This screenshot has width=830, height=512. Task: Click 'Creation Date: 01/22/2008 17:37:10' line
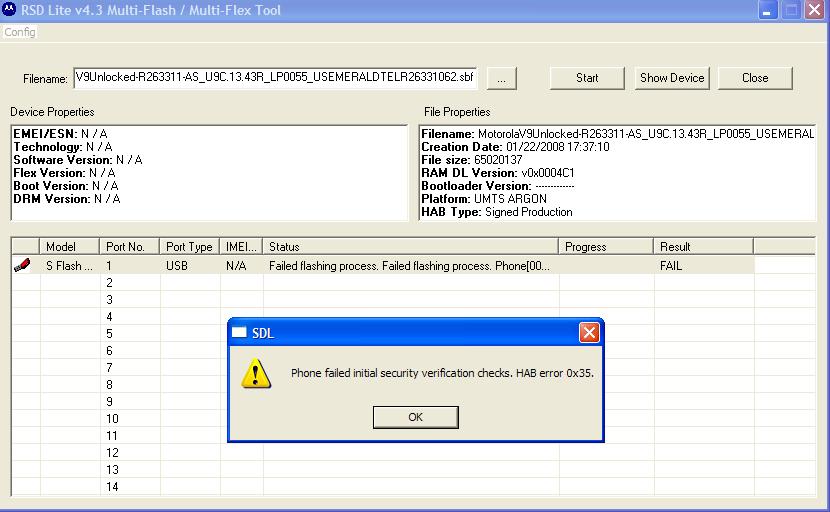pos(515,147)
